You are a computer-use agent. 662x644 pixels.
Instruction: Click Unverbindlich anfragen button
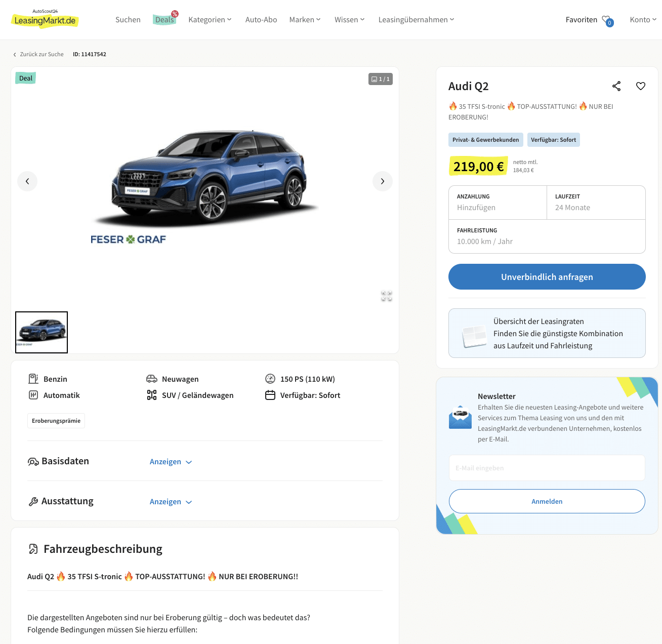pyautogui.click(x=547, y=277)
